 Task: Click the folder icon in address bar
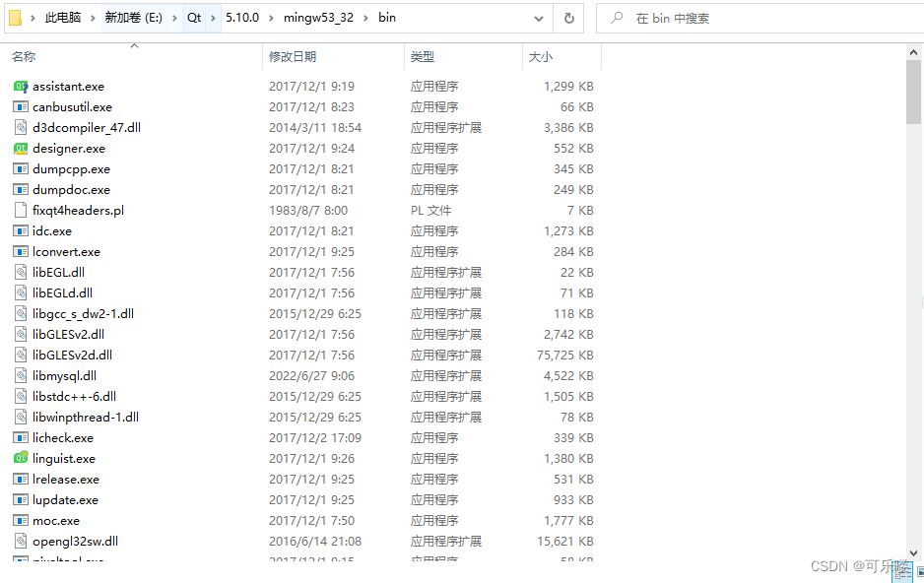(16, 18)
